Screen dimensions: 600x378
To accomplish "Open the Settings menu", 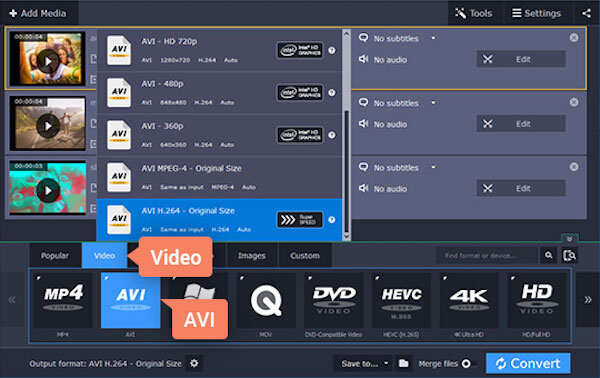I will click(537, 13).
